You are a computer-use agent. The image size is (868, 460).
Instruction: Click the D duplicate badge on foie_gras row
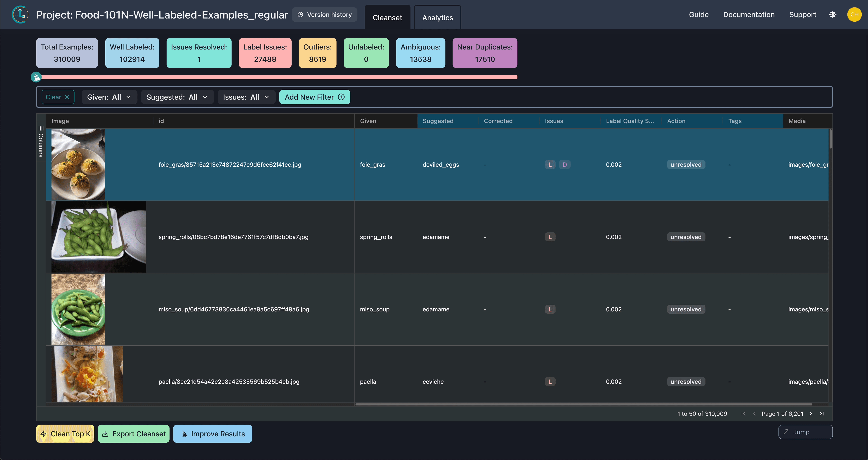tap(565, 164)
